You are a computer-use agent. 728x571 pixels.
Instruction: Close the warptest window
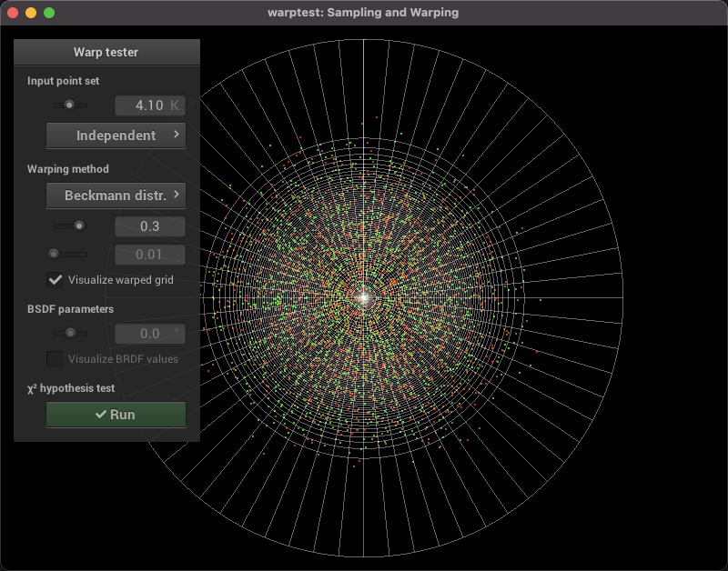click(12, 13)
